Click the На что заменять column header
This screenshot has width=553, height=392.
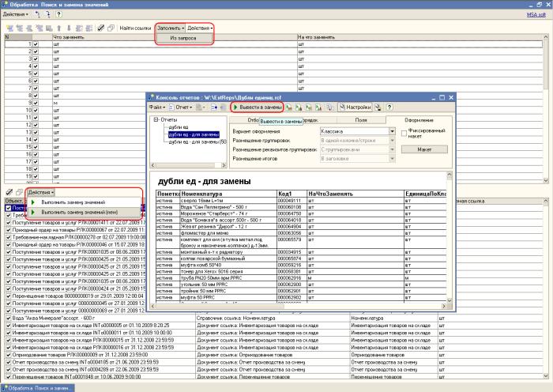(x=420, y=37)
